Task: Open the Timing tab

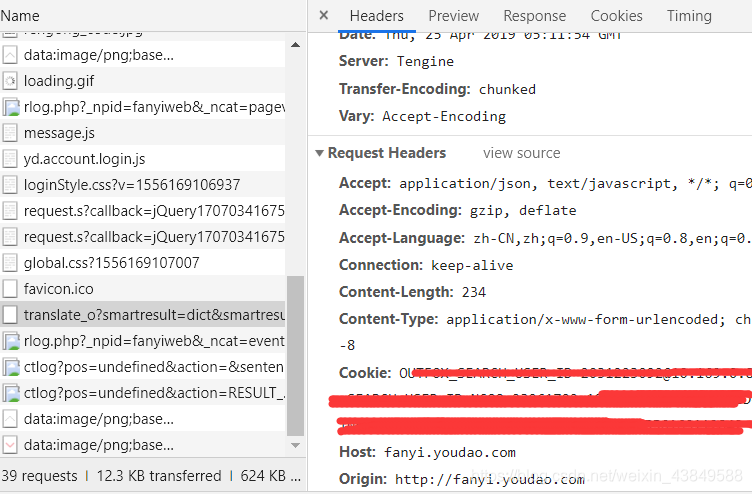Action: click(689, 16)
